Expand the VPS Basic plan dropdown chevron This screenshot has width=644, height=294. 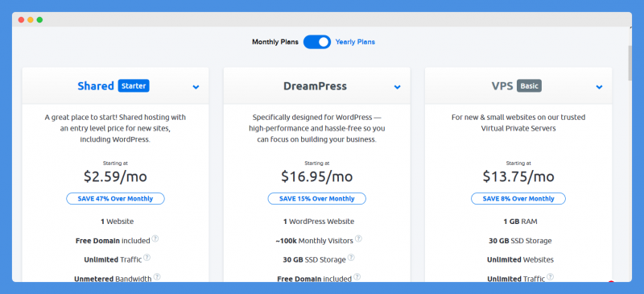(x=599, y=87)
